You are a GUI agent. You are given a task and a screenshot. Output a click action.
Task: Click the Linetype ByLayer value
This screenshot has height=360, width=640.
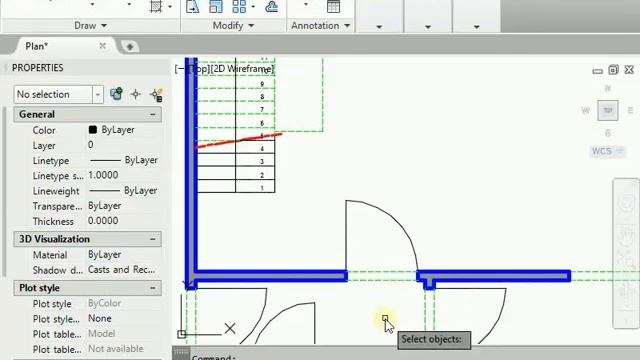click(124, 160)
